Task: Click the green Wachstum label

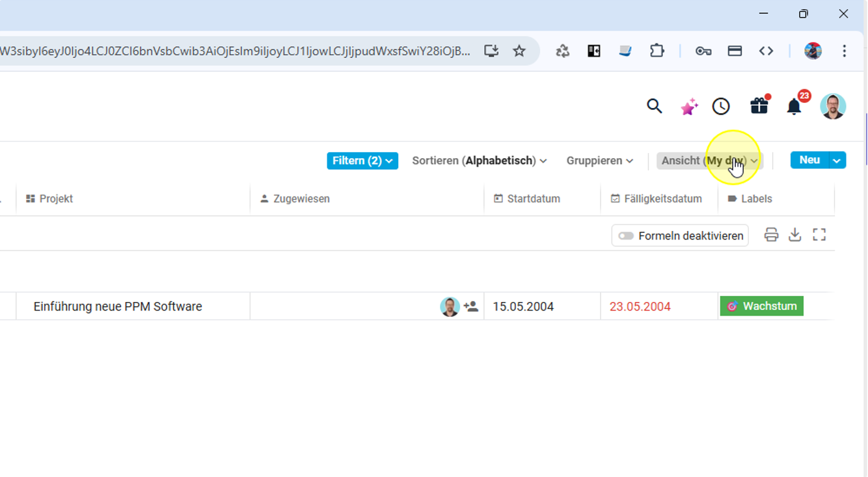Action: 762,306
